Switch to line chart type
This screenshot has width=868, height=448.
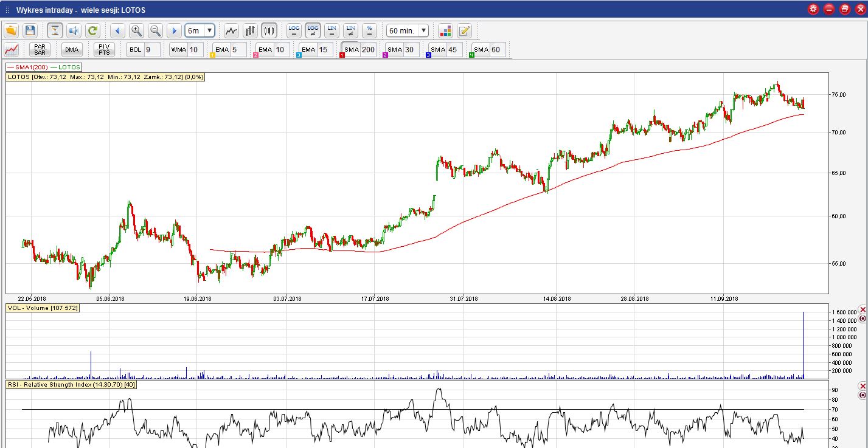(231, 30)
